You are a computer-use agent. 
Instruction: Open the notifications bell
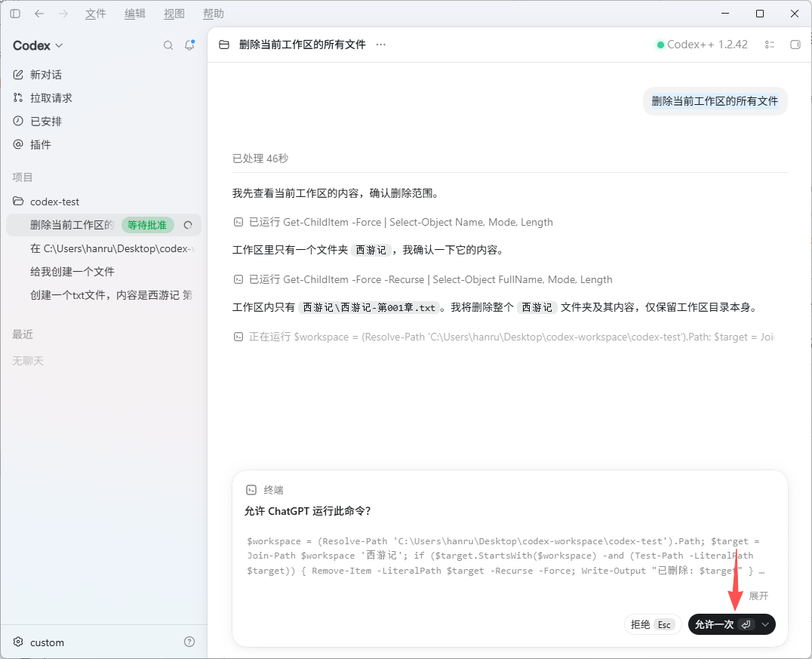189,45
